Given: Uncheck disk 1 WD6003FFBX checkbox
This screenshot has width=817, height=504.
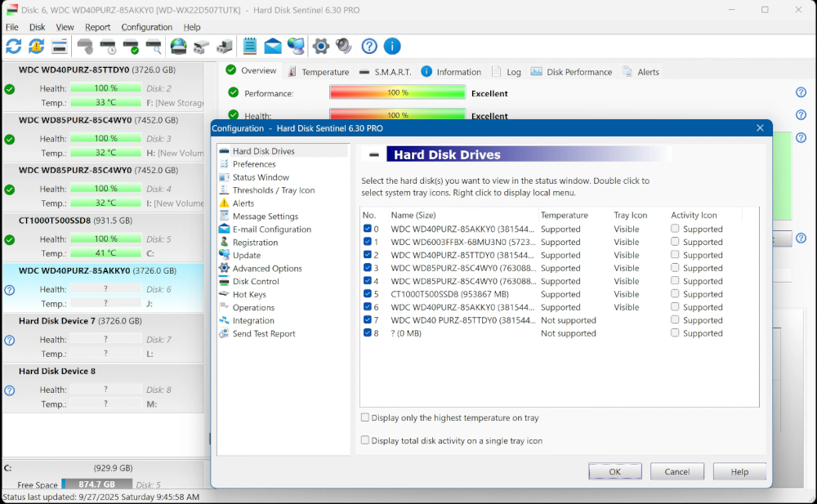Looking at the screenshot, I should [x=368, y=241].
